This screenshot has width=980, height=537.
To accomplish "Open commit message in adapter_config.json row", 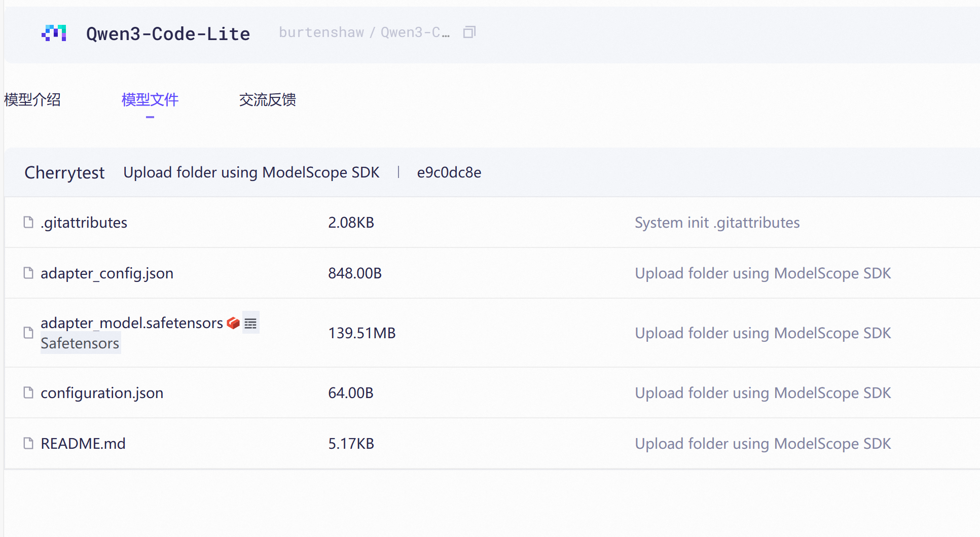I will click(763, 273).
